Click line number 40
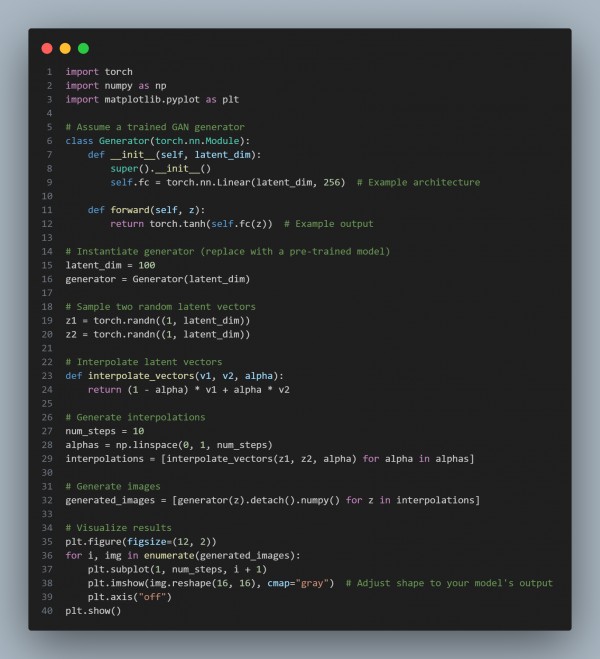 pos(47,611)
